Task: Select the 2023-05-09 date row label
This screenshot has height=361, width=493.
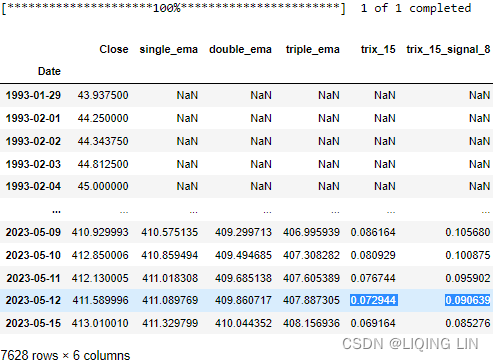Action: click(33, 232)
